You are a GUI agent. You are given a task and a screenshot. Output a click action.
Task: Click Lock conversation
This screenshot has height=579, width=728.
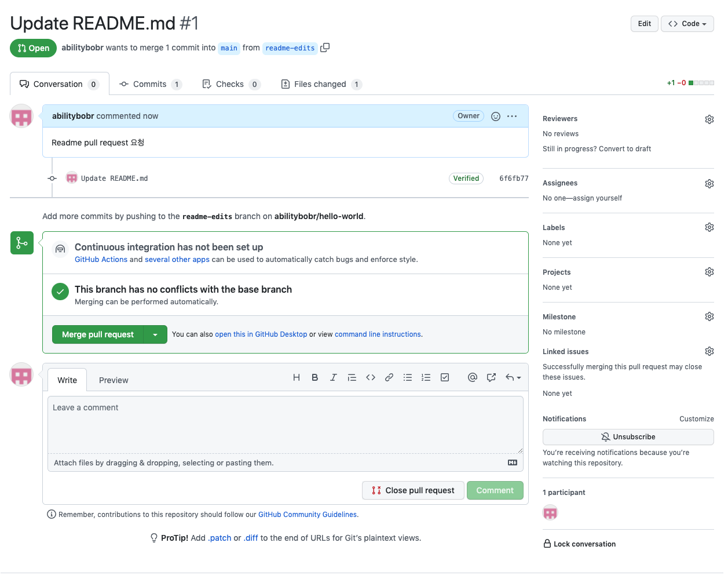[x=579, y=544]
